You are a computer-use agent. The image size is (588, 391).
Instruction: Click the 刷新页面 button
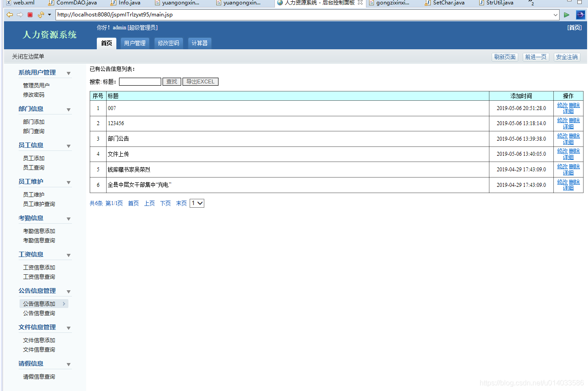click(x=505, y=57)
